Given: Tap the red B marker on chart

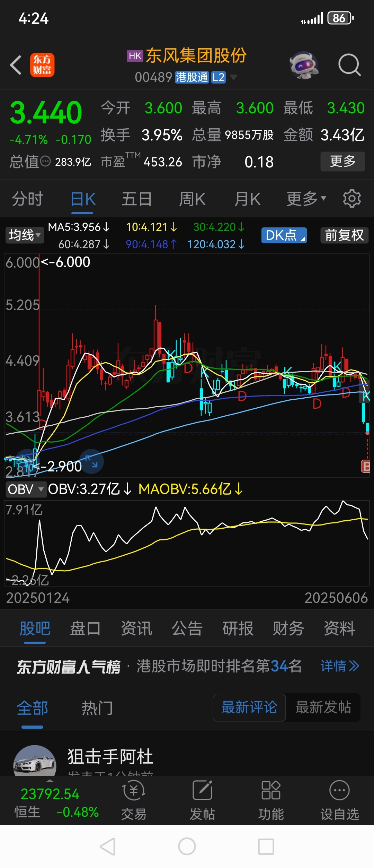Looking at the screenshot, I should (366, 466).
